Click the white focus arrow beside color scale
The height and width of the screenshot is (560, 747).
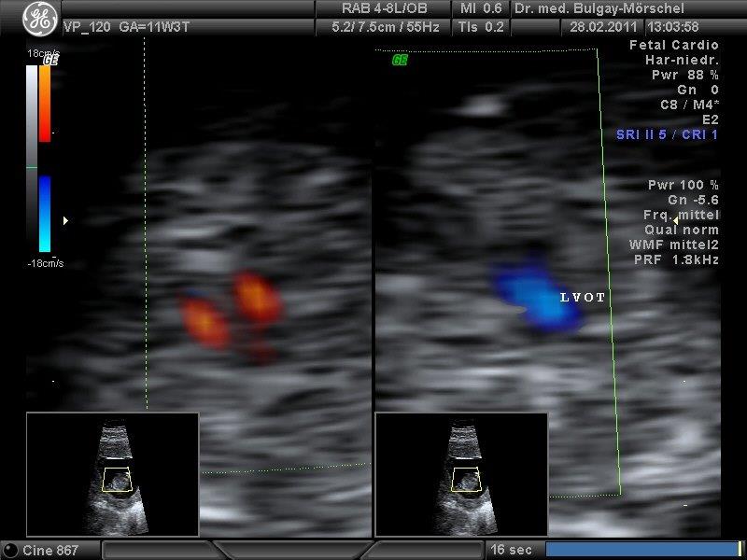pyautogui.click(x=64, y=221)
